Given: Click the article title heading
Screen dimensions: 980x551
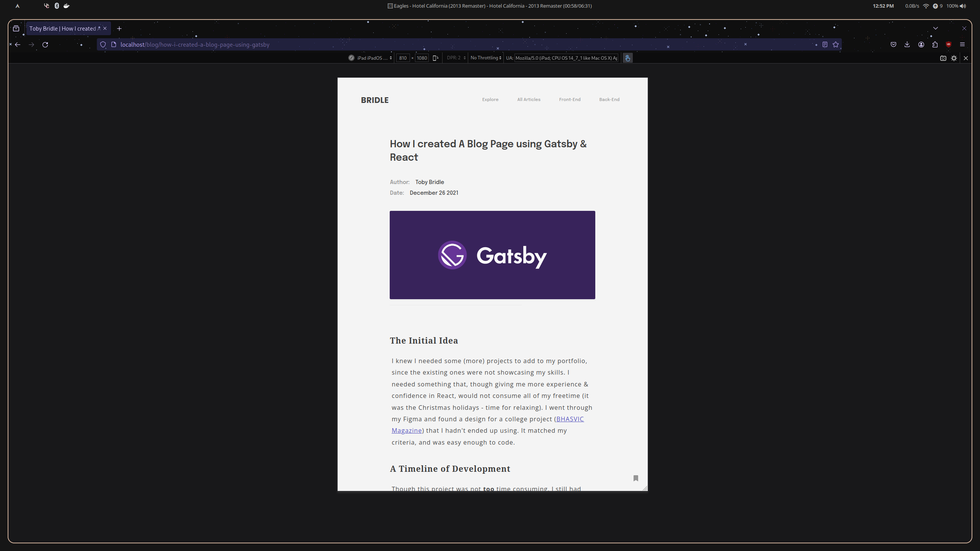Looking at the screenshot, I should [488, 150].
